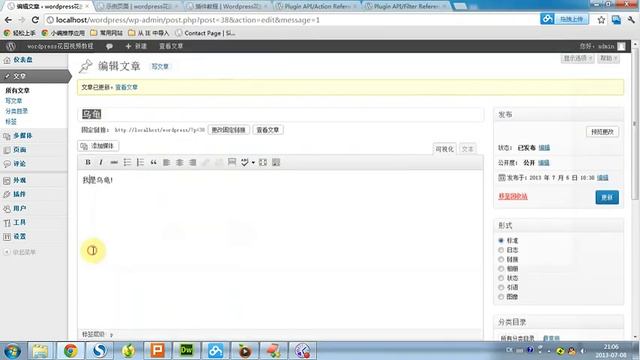Bookmark this page with the star icon
Viewport: 640px width, 360px height.
click(x=601, y=20)
